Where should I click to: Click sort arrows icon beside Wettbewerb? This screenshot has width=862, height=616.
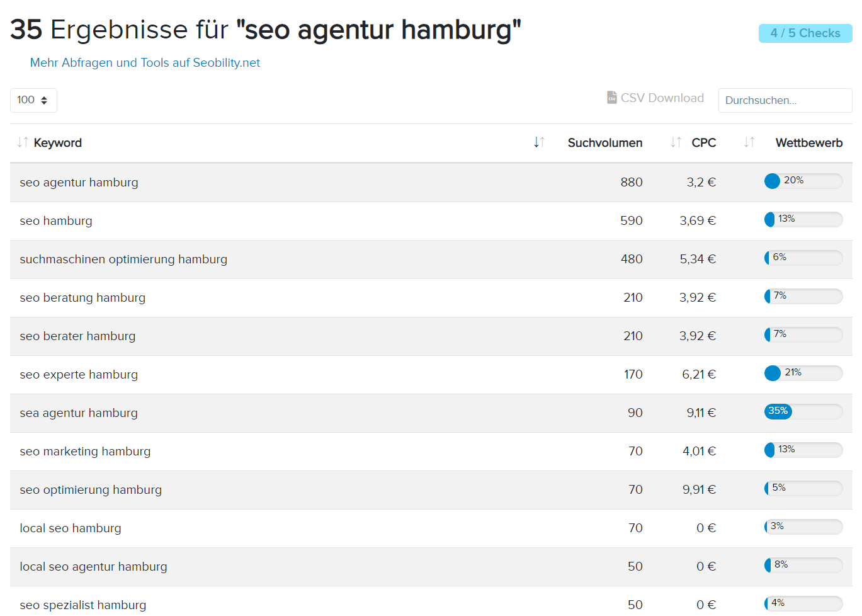(749, 142)
